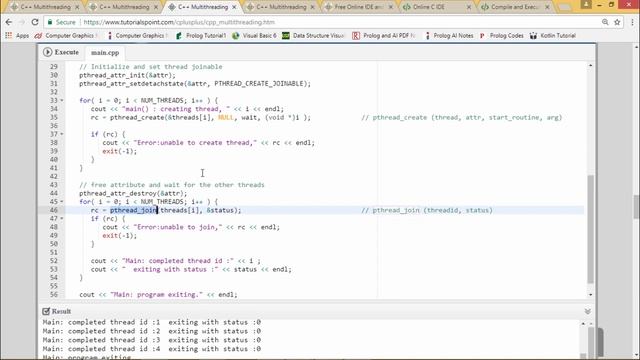
Task: Click the code editor vertical scrollbar thumb
Action: [590, 229]
